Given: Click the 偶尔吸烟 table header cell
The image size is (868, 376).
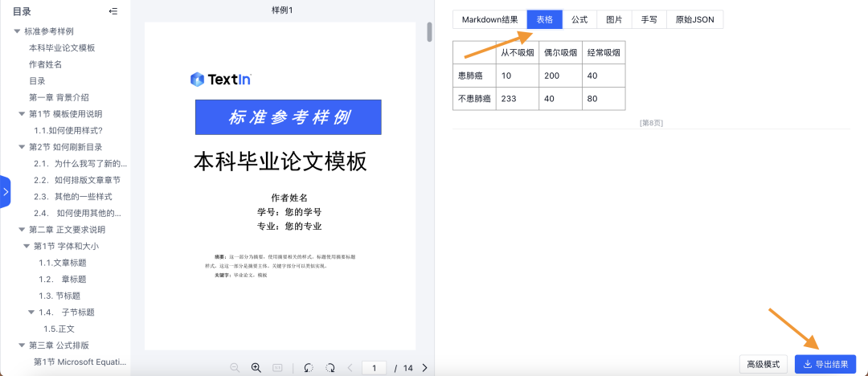Looking at the screenshot, I should [561, 52].
